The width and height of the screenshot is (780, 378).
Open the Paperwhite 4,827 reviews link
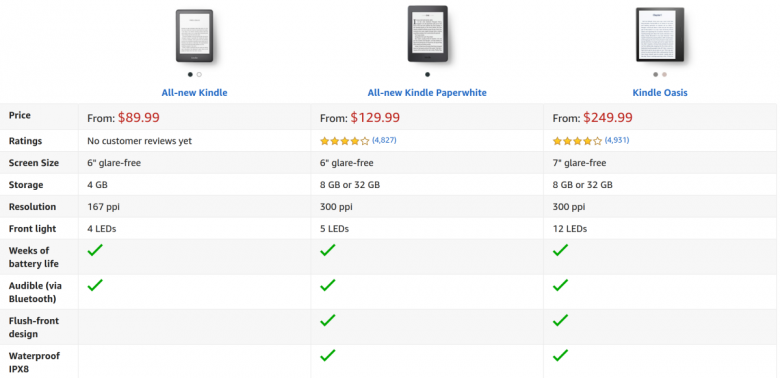pos(384,140)
